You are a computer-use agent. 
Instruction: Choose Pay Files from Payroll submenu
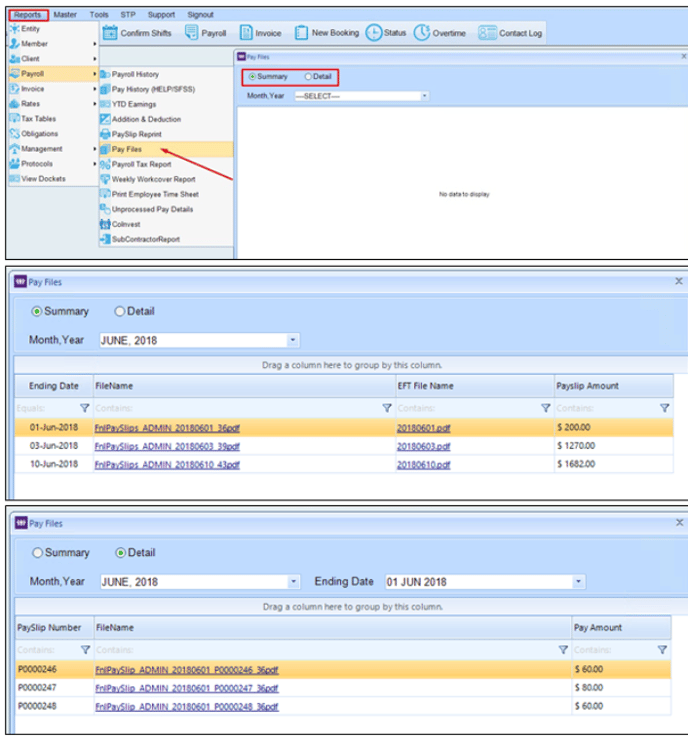point(166,149)
